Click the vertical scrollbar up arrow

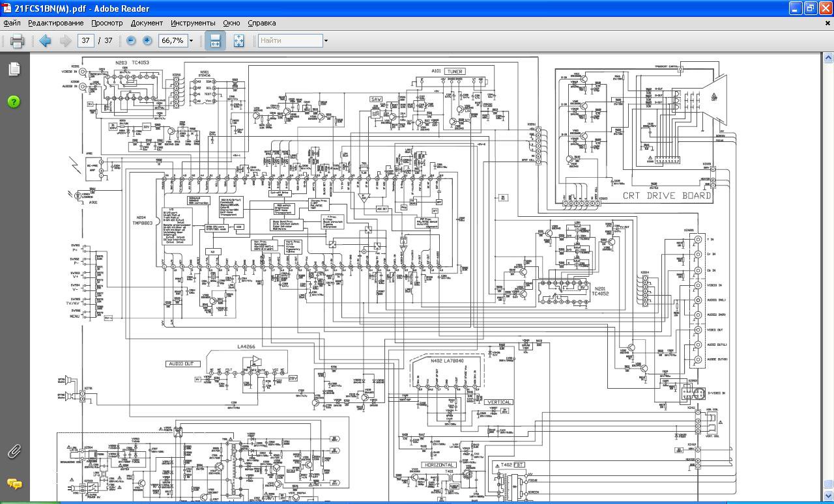click(829, 57)
